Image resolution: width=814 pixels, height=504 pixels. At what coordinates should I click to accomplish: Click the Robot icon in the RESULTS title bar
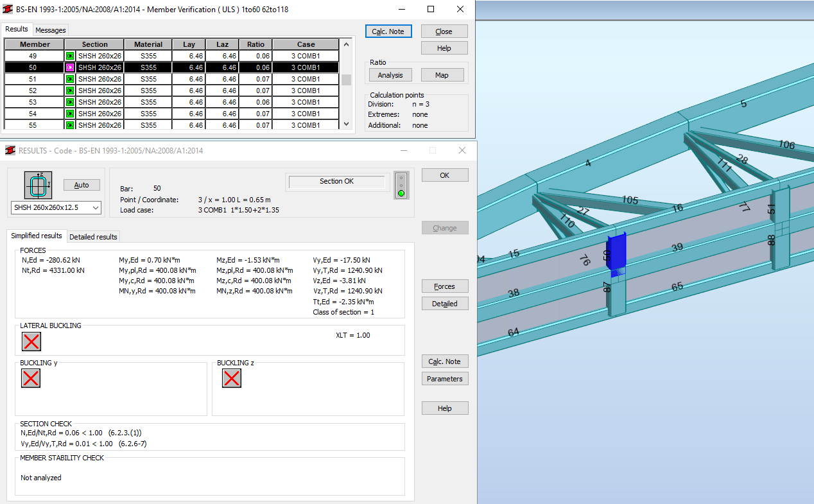(x=9, y=150)
